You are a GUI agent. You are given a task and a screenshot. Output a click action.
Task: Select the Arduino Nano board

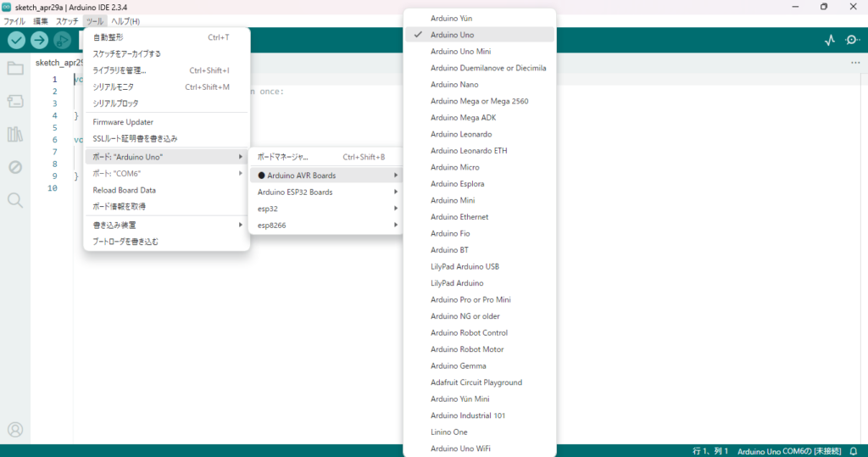coord(480,84)
